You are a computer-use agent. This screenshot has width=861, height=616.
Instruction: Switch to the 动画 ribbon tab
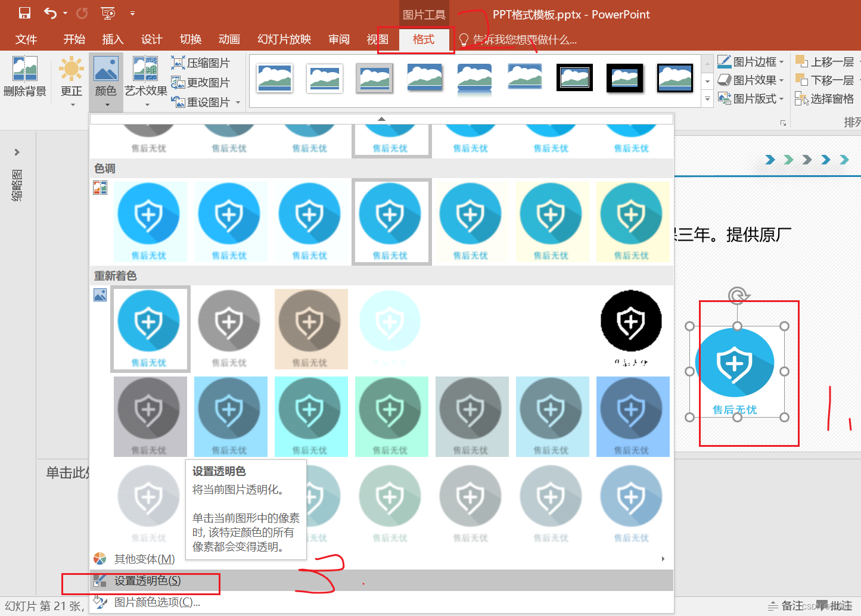229,39
